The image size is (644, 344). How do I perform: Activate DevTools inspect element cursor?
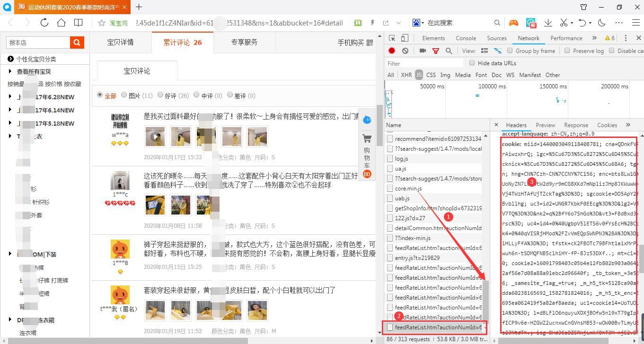tap(392, 38)
